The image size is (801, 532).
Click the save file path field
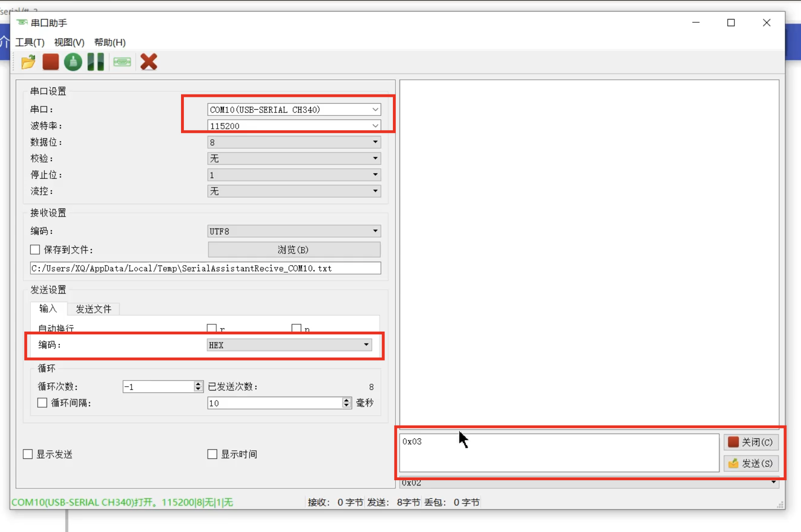click(206, 268)
